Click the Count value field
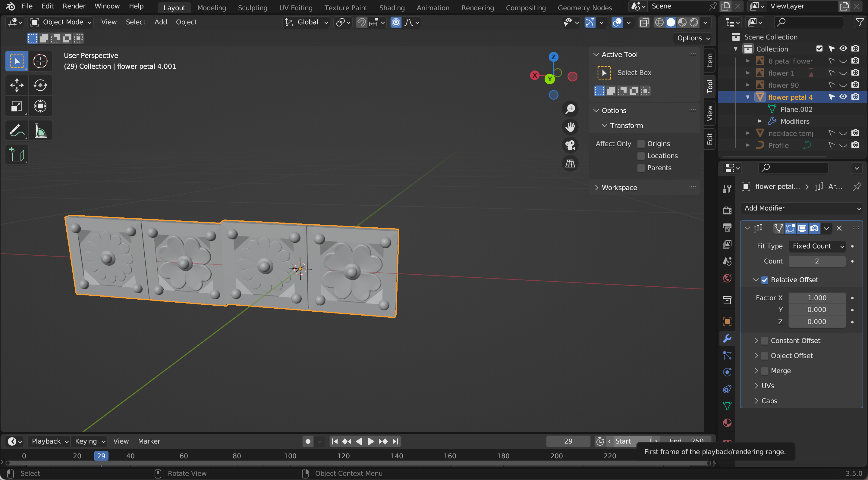Screen dimensions: 868x480 point(817,261)
